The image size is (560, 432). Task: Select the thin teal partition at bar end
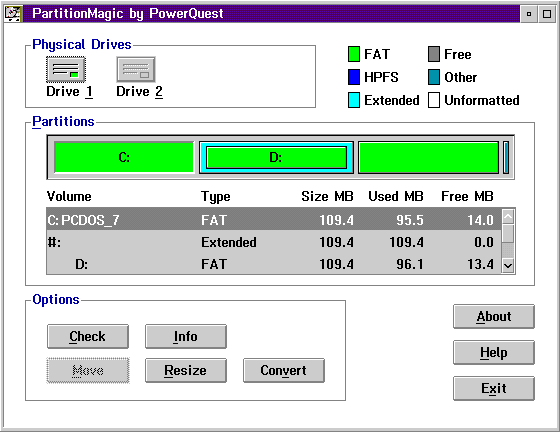(506, 157)
